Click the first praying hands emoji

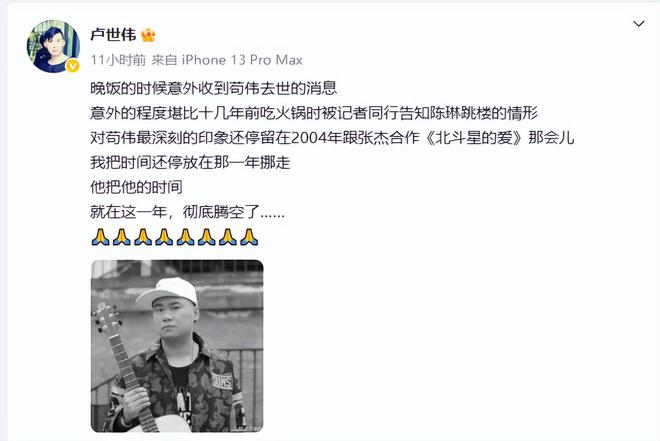tap(100, 237)
